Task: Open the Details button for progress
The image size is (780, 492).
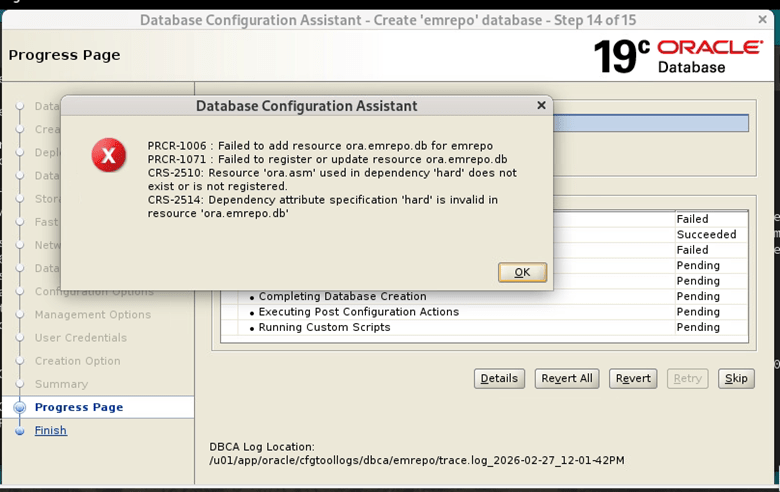Action: [499, 378]
